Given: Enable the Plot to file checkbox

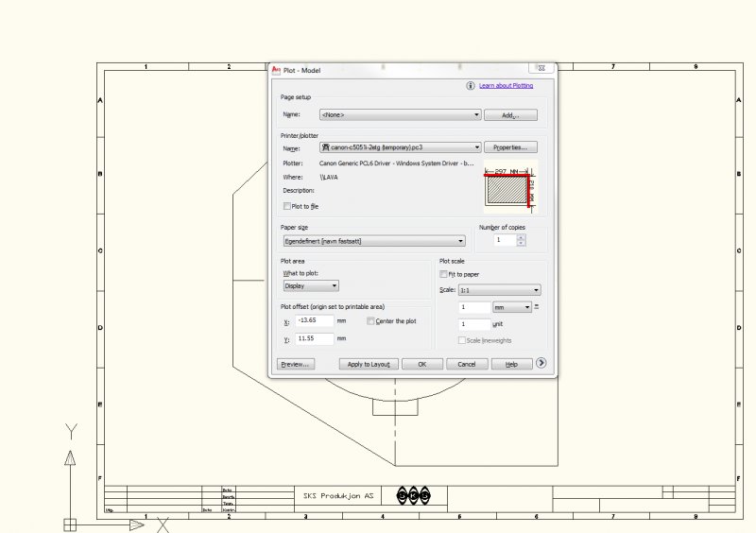Looking at the screenshot, I should pos(287,206).
